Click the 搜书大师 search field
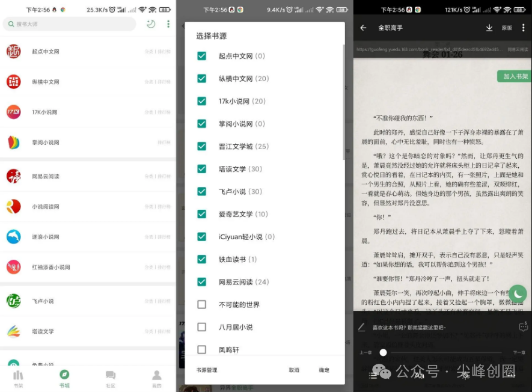This screenshot has height=392, width=532. tap(69, 24)
